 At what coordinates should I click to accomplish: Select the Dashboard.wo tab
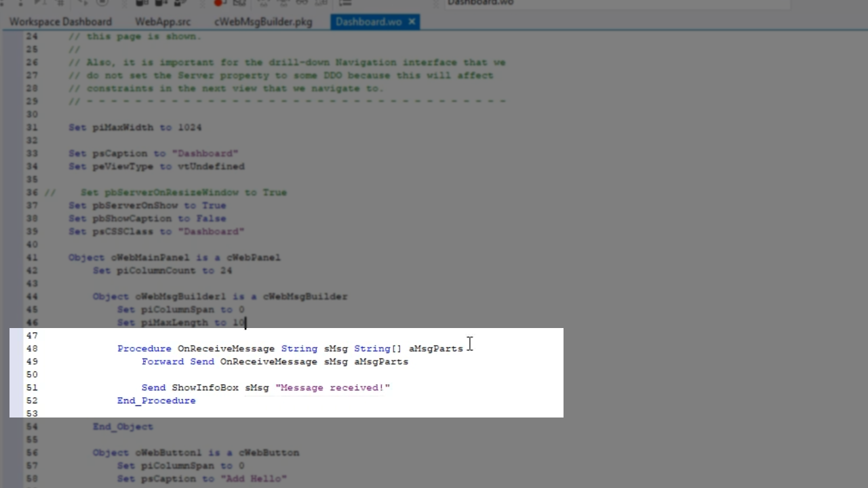point(368,22)
